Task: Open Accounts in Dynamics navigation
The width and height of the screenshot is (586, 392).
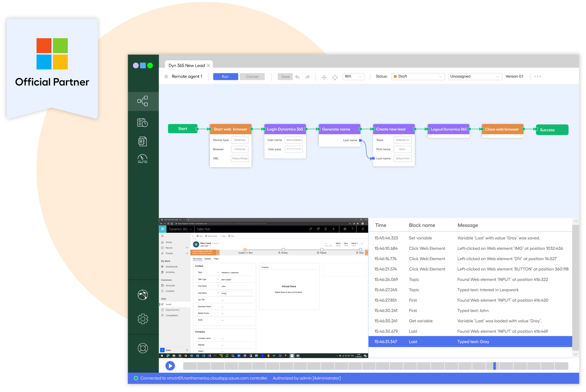Action: pos(170,285)
